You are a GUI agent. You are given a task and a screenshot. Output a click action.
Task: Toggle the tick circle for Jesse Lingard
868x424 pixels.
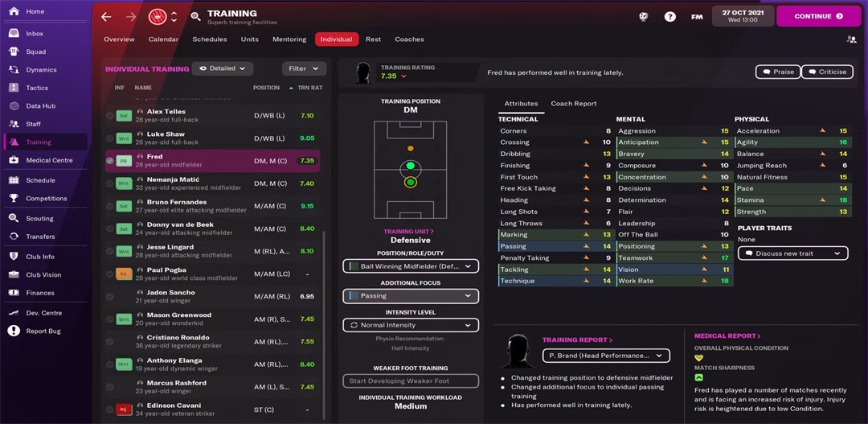point(109,251)
